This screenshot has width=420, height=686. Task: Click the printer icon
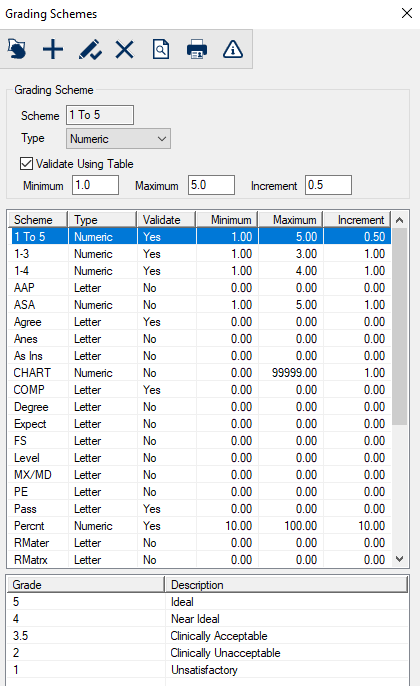tap(197, 49)
